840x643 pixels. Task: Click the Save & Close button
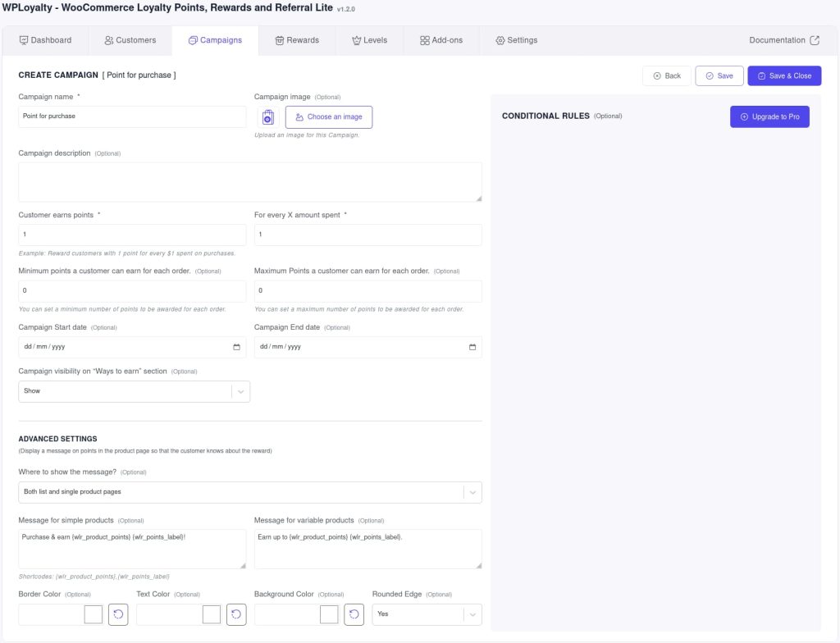click(784, 75)
